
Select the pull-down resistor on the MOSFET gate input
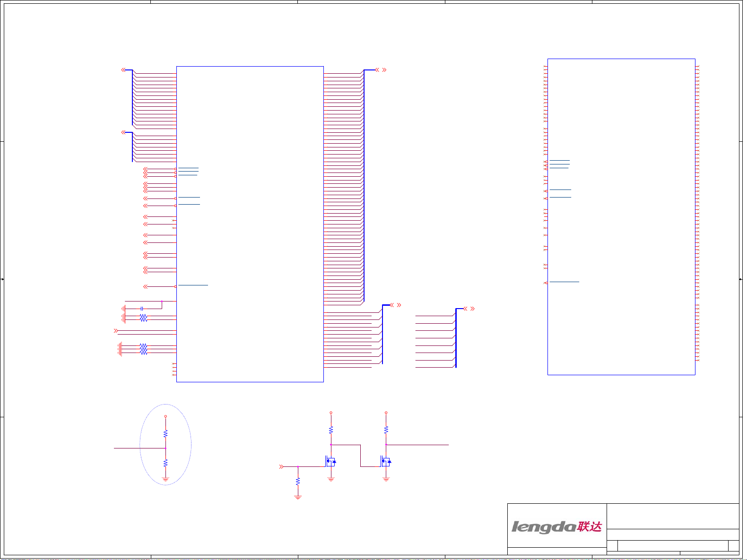pyautogui.click(x=298, y=482)
